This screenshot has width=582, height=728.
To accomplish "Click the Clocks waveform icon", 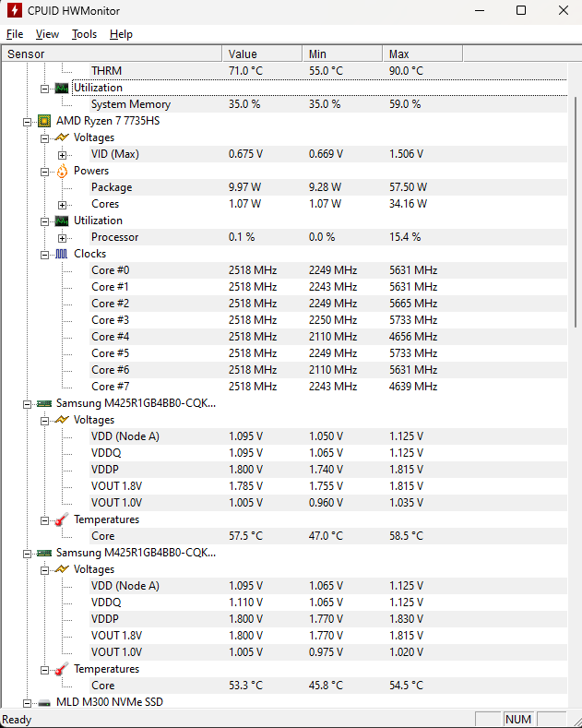I will point(62,254).
